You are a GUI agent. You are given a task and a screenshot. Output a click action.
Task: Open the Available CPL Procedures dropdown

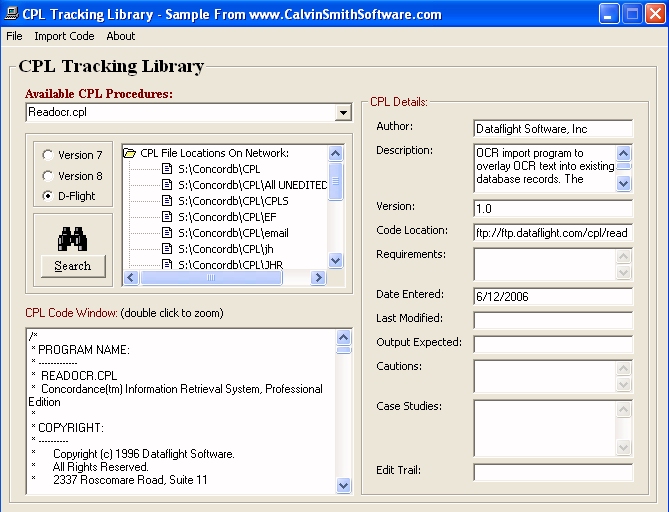coord(343,113)
